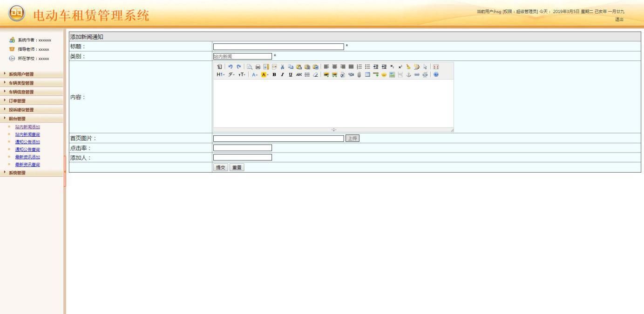The width and height of the screenshot is (644, 314).
Task: Apply subscript formatting
Action: 392,67
